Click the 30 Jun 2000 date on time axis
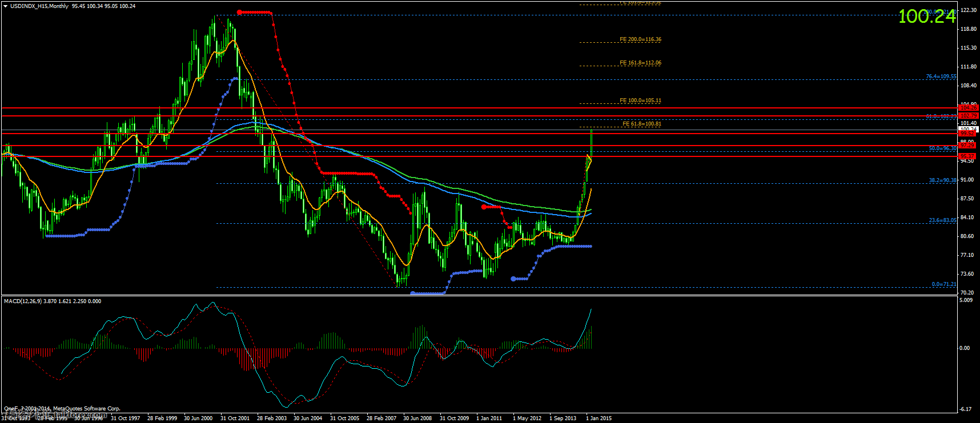 coord(198,418)
